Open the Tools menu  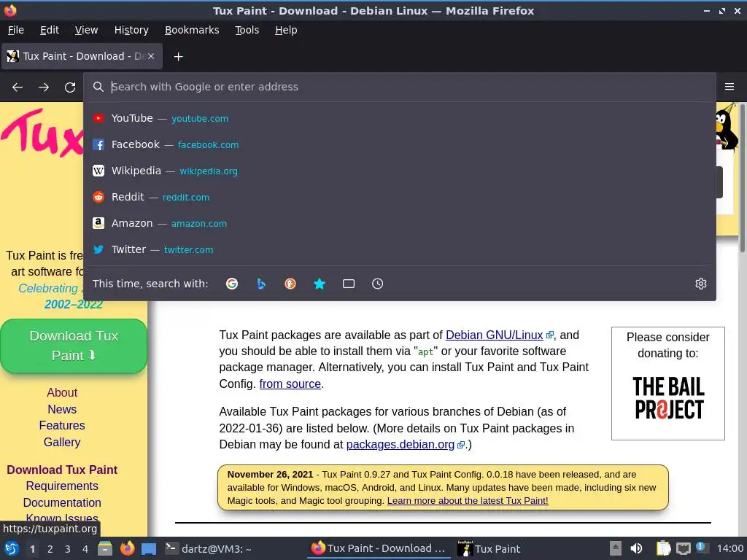(x=247, y=30)
